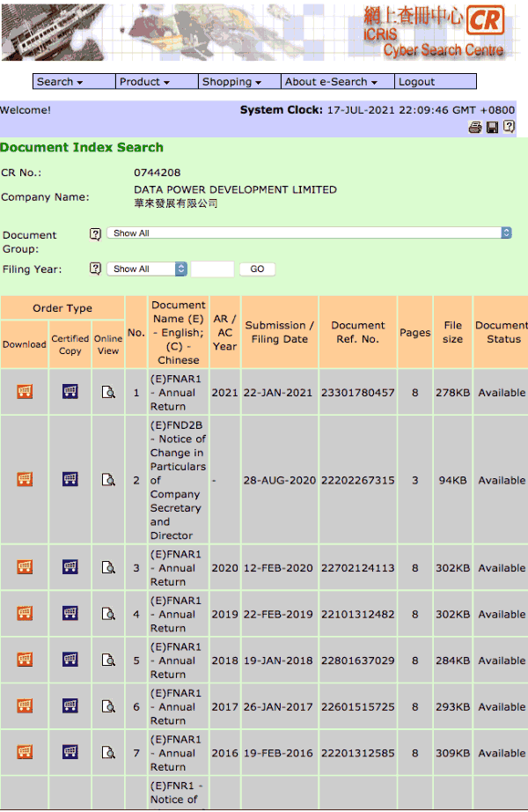This screenshot has width=528, height=812.
Task: Download cart for 22-JAN-2021 Annual Return
Action: tap(25, 392)
